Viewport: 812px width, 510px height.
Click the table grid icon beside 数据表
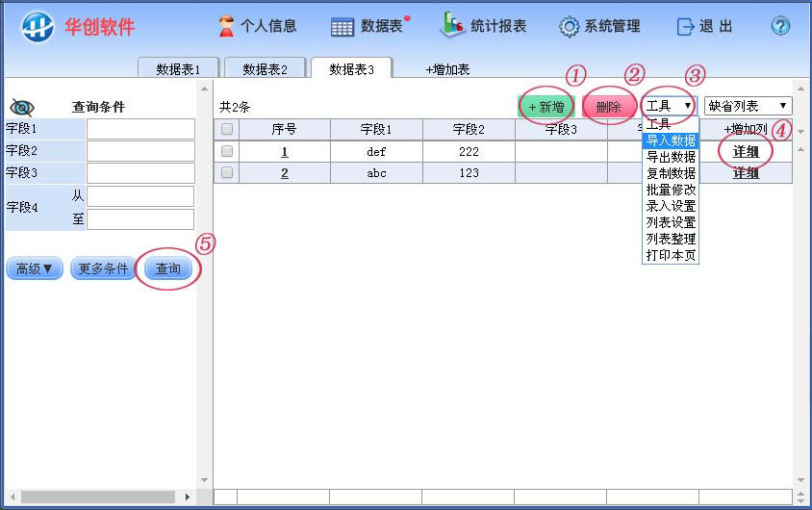[343, 27]
